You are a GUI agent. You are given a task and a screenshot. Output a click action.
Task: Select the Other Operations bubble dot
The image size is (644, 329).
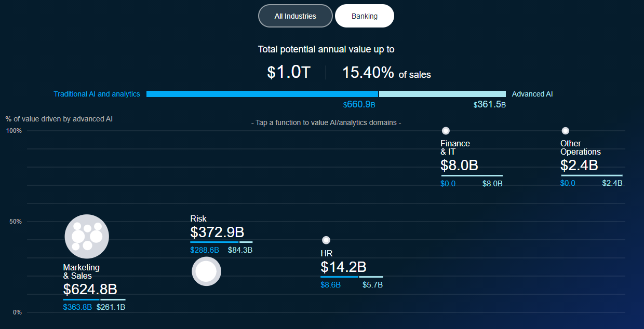click(x=565, y=131)
